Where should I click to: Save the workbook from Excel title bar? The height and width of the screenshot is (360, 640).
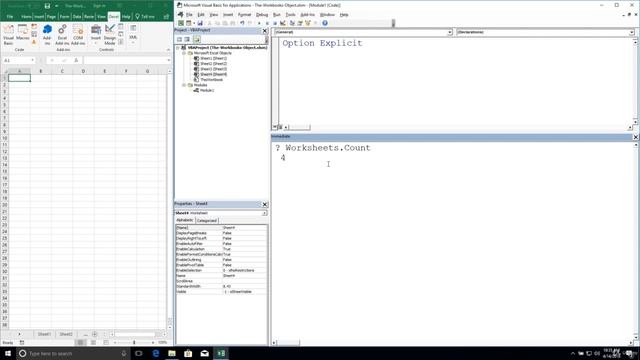[47, 6]
